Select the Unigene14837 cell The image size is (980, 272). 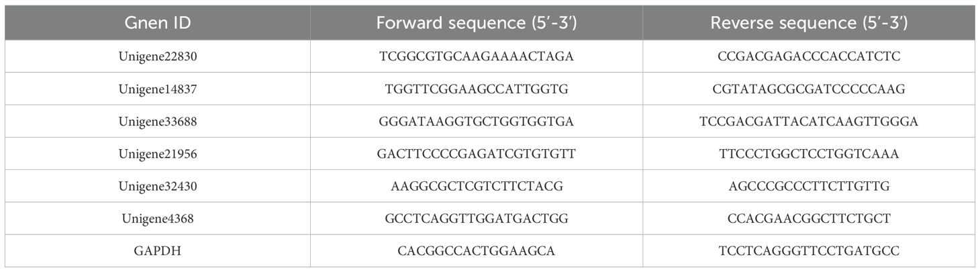click(x=158, y=89)
